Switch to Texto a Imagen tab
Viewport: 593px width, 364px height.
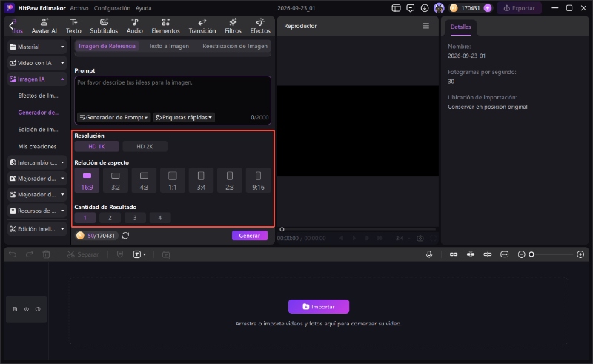[x=169, y=46]
